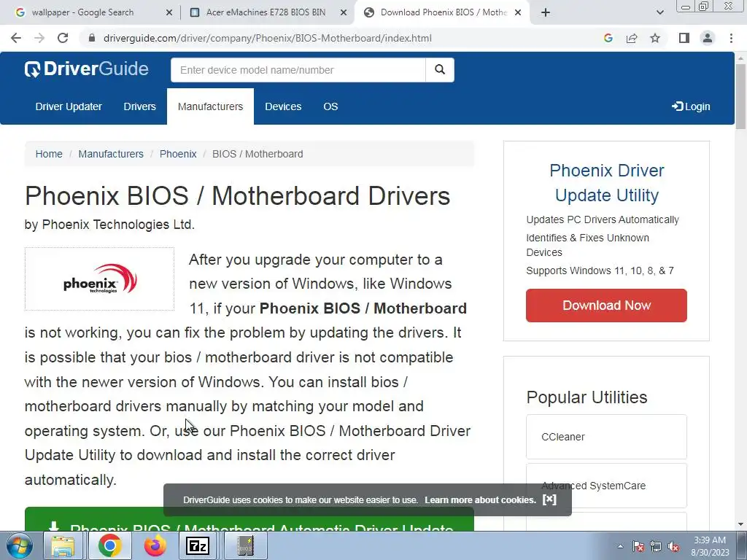Open Phoenix Driver Update Utility heading link
This screenshot has height=560, width=747.
pos(606,183)
